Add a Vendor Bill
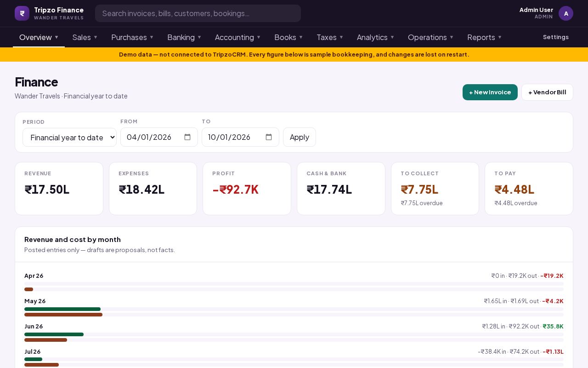 click(x=547, y=92)
